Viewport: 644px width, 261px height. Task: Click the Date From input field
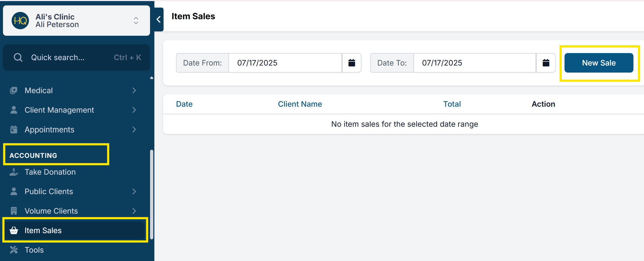click(x=285, y=63)
